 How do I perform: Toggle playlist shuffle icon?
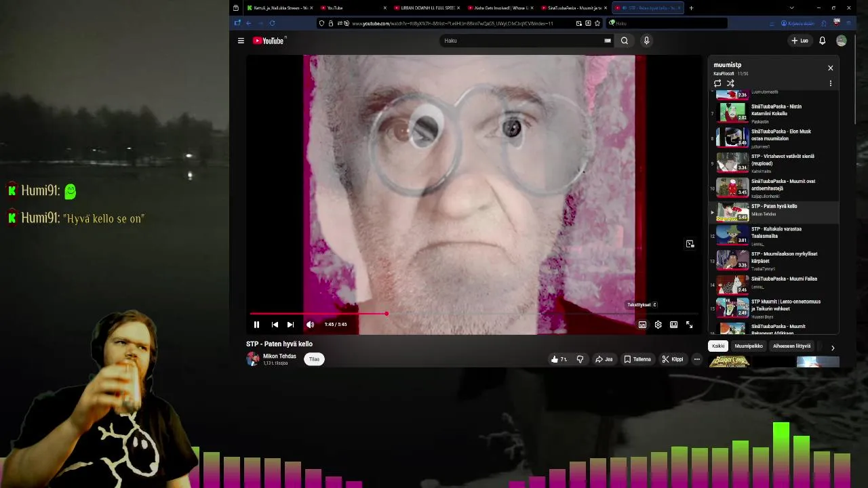[730, 83]
